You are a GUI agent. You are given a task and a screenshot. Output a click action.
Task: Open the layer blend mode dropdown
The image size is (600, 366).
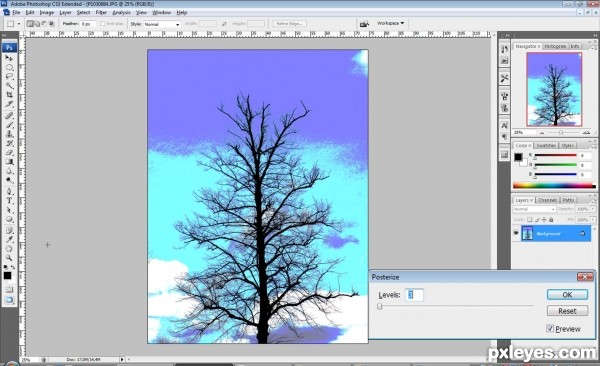click(x=534, y=209)
